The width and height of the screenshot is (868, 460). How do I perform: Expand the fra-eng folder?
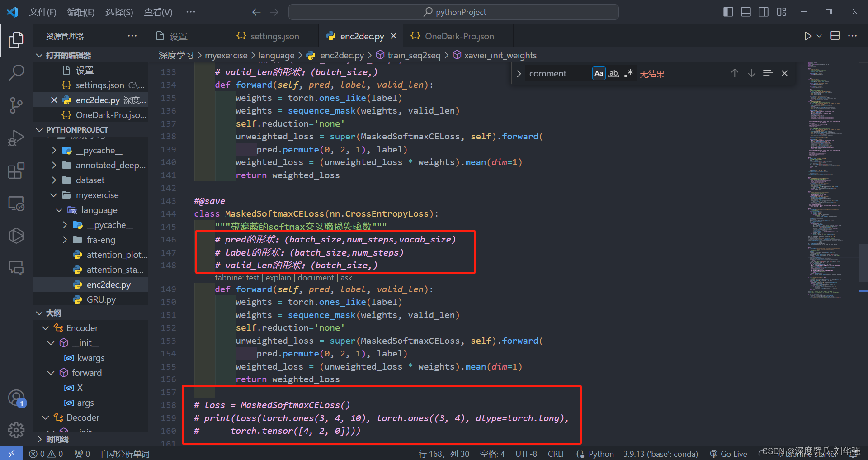(66, 240)
